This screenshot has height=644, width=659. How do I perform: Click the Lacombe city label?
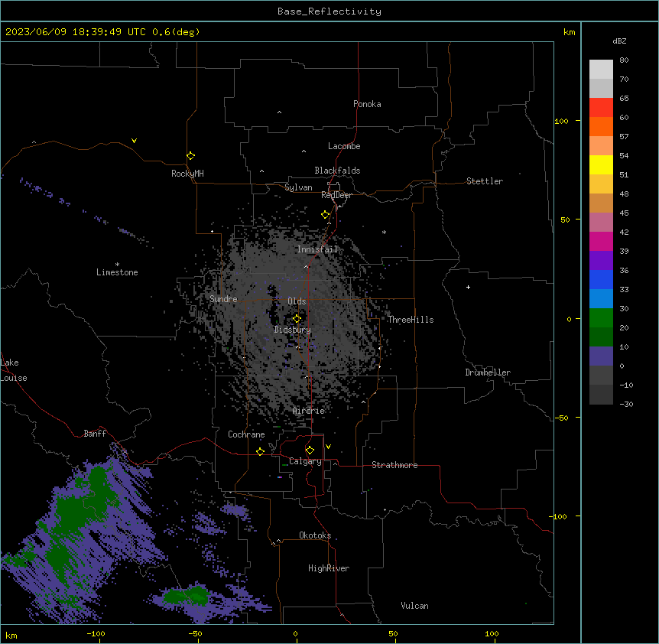pos(344,146)
